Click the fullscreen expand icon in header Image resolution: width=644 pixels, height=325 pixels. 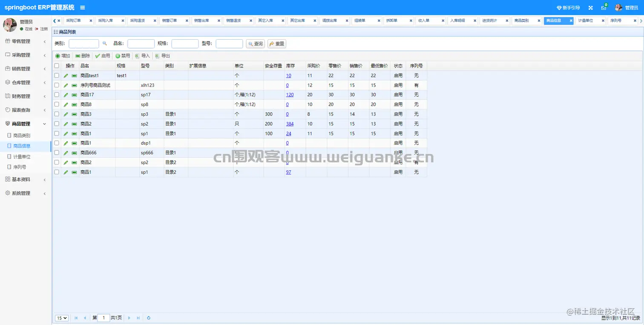pos(591,8)
